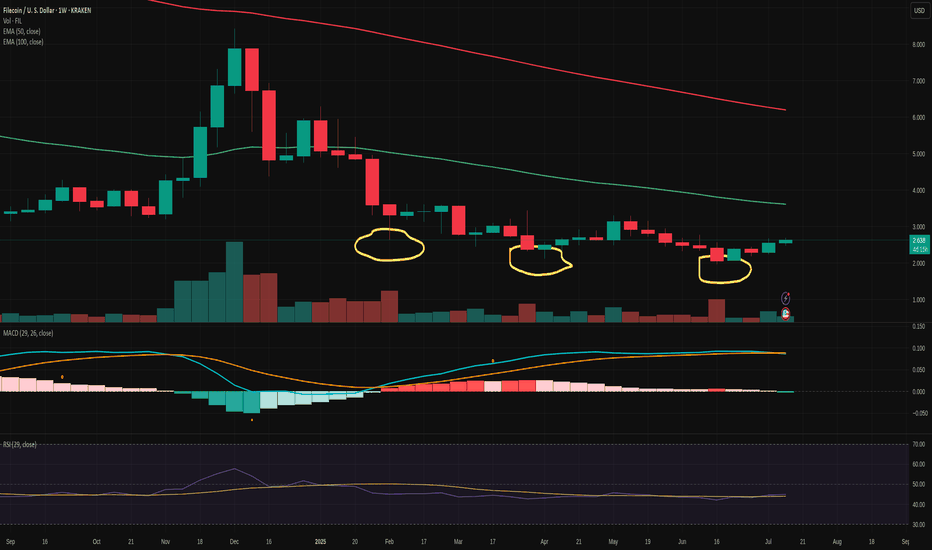Viewport: 932px width, 550px height.
Task: Click the Jun label on time axis
Action: pyautogui.click(x=682, y=542)
